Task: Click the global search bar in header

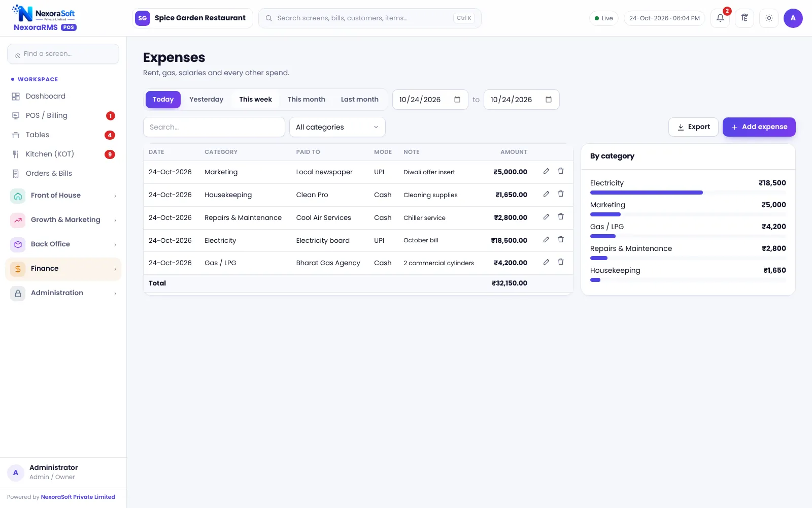Action: click(370, 18)
